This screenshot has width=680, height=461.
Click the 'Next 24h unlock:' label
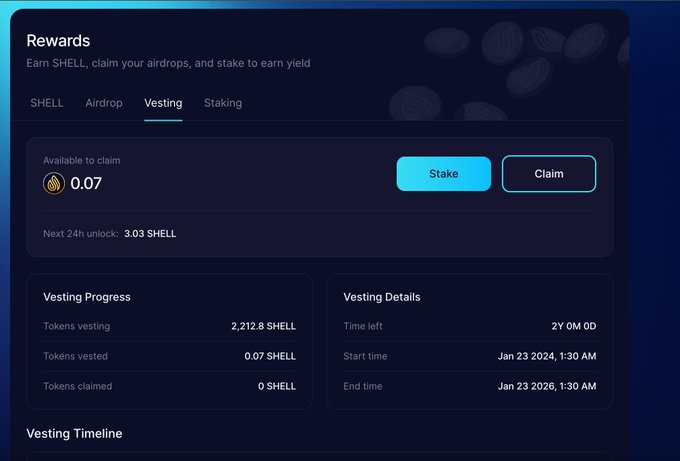(81, 234)
